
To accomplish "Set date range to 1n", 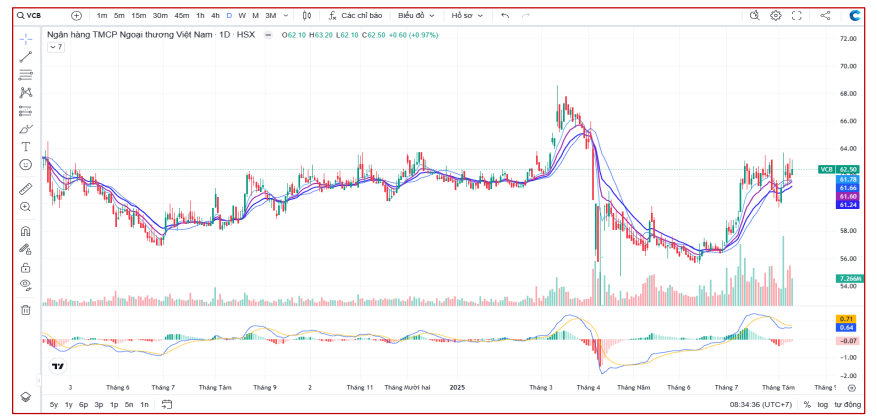I will [x=144, y=404].
